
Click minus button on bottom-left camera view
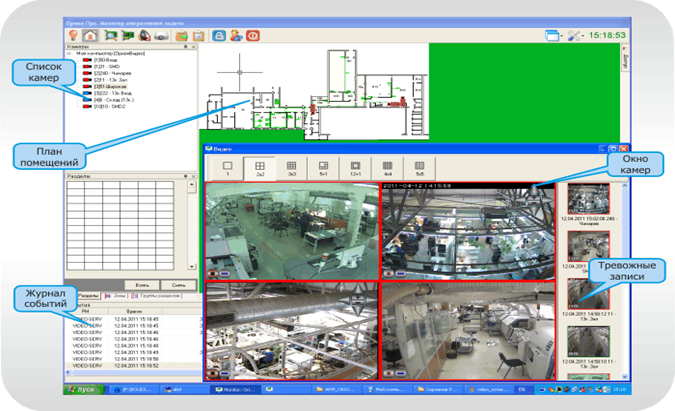pyautogui.click(x=224, y=374)
